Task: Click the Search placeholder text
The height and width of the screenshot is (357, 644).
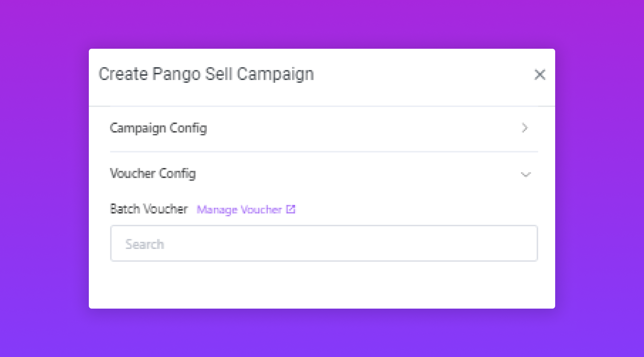Action: coord(145,244)
